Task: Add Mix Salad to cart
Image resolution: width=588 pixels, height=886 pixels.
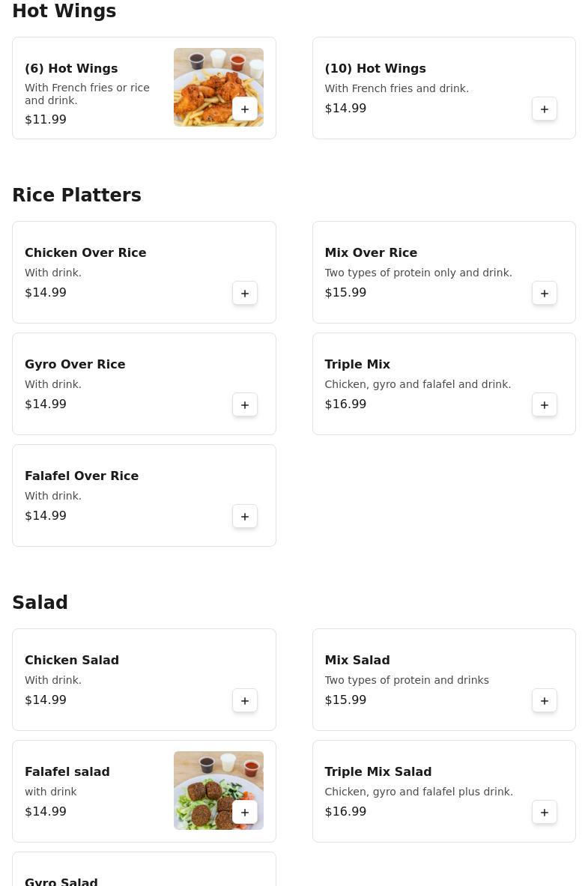Action: coord(545,700)
